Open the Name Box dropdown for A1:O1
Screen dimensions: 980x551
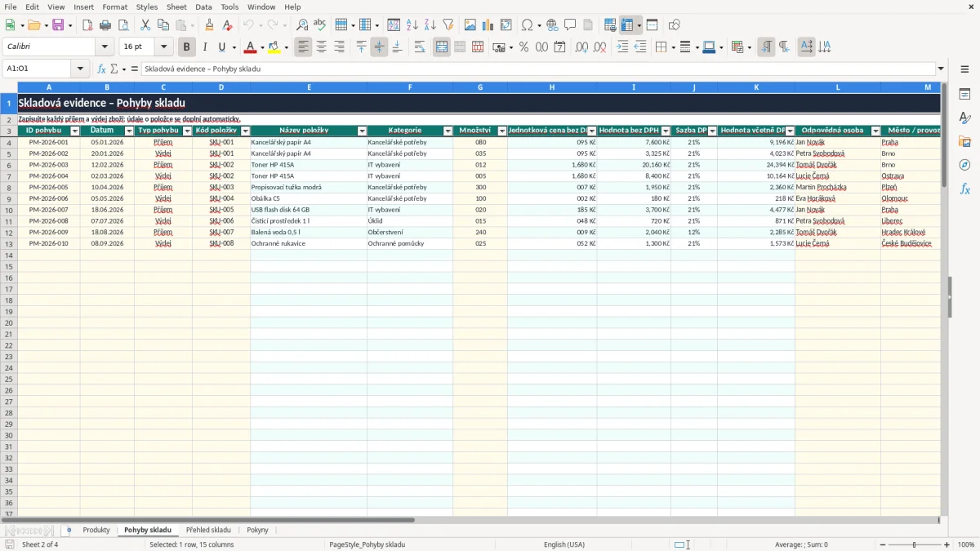pos(81,69)
